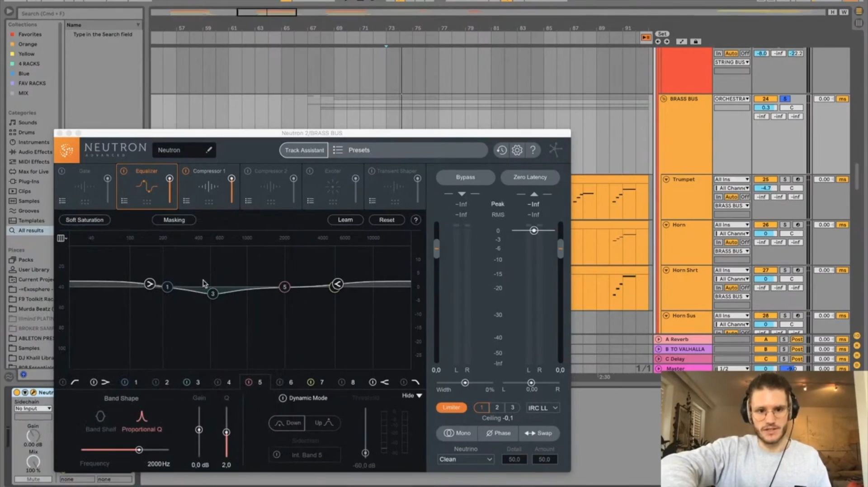868x487 pixels.
Task: Click the Phase invert button
Action: 498,433
